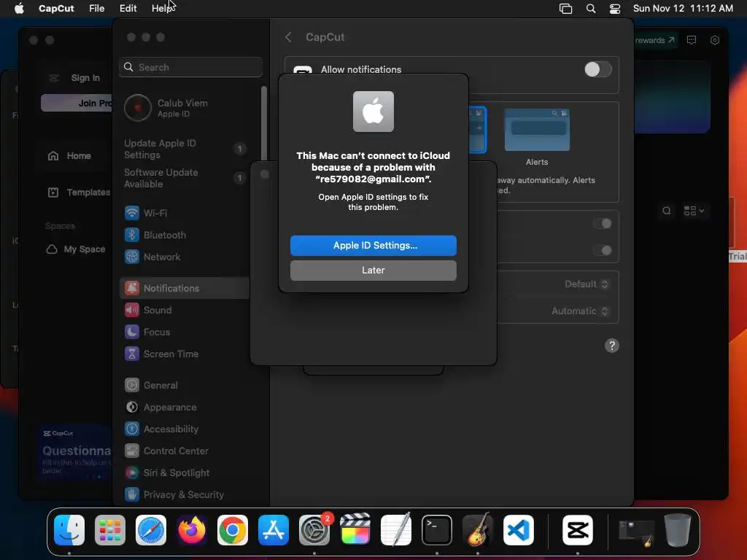Open the Help menu

[x=162, y=9]
